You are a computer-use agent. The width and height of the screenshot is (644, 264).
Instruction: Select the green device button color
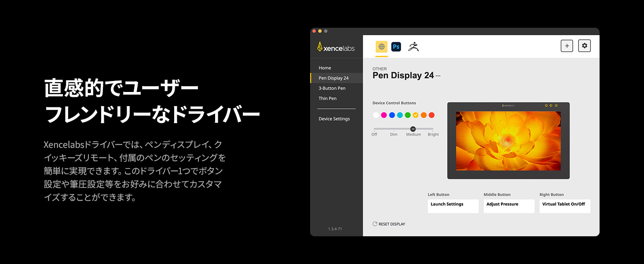click(x=408, y=115)
